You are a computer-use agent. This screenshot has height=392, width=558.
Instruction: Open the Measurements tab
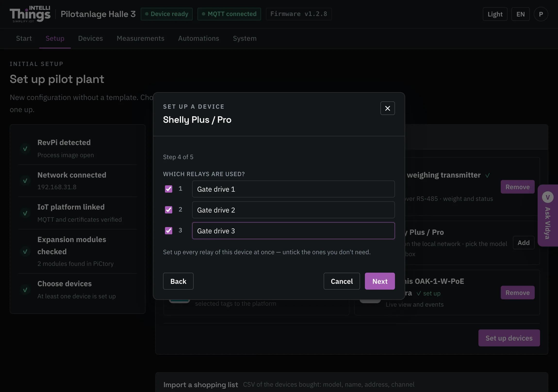(140, 38)
